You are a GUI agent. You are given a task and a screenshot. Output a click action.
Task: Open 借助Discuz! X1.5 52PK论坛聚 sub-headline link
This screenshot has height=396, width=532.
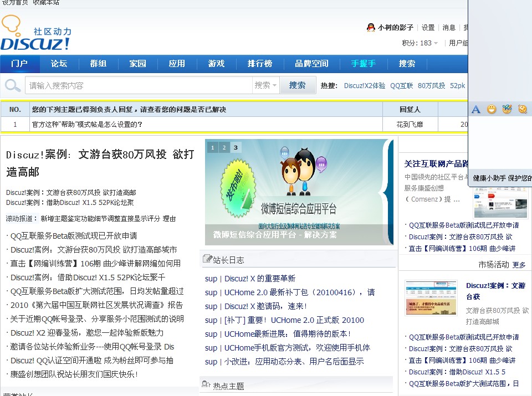pyautogui.click(x=70, y=202)
